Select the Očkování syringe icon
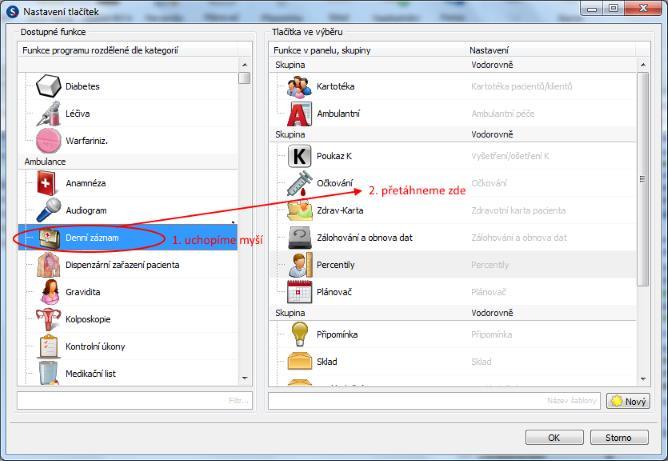The width and height of the screenshot is (668, 461). point(299,184)
